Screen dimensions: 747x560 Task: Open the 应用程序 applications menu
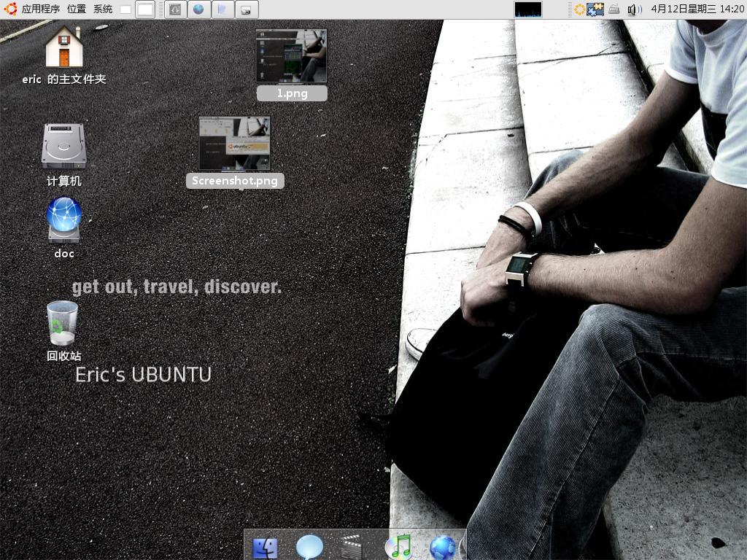[x=41, y=9]
